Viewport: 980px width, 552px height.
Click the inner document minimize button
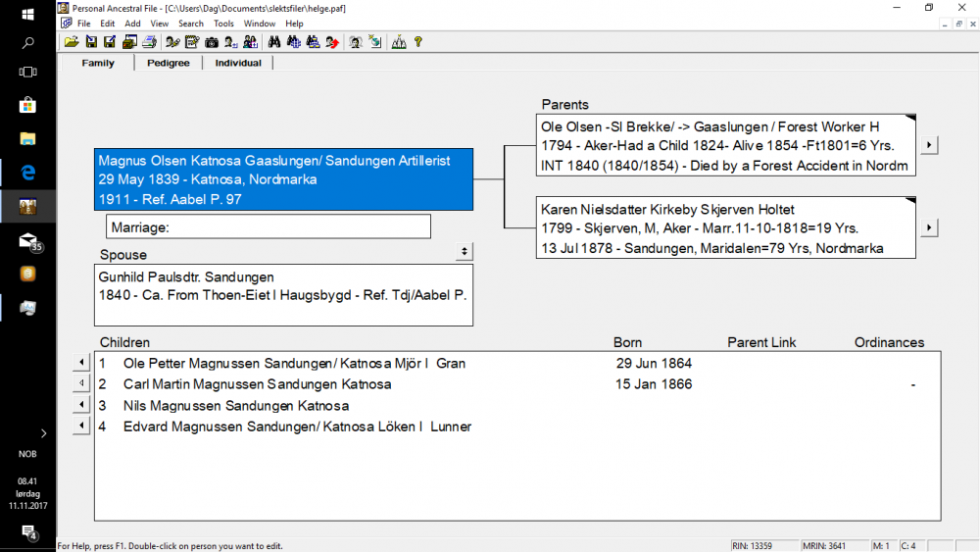click(x=945, y=24)
